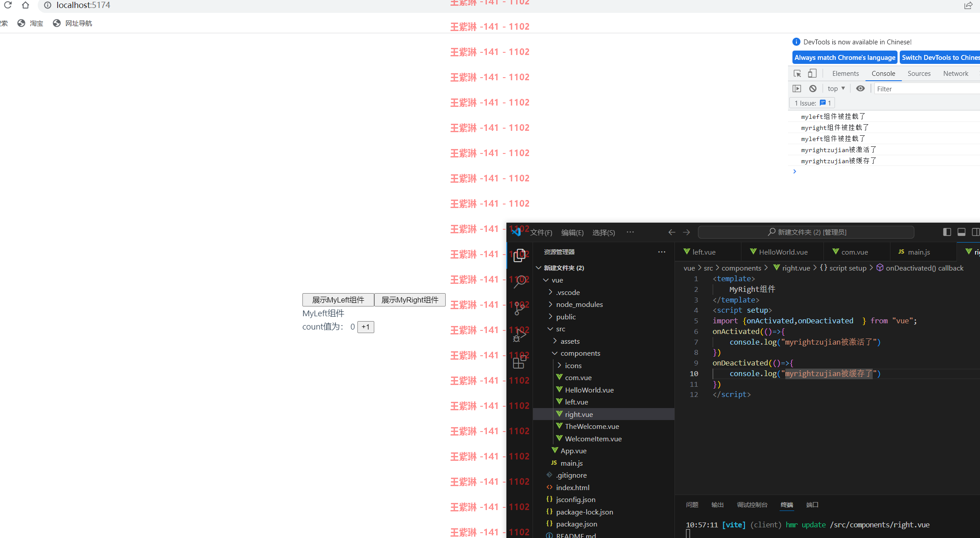Viewport: 980px width, 538px height.
Task: Click Always match Chrome's language button
Action: click(x=845, y=57)
